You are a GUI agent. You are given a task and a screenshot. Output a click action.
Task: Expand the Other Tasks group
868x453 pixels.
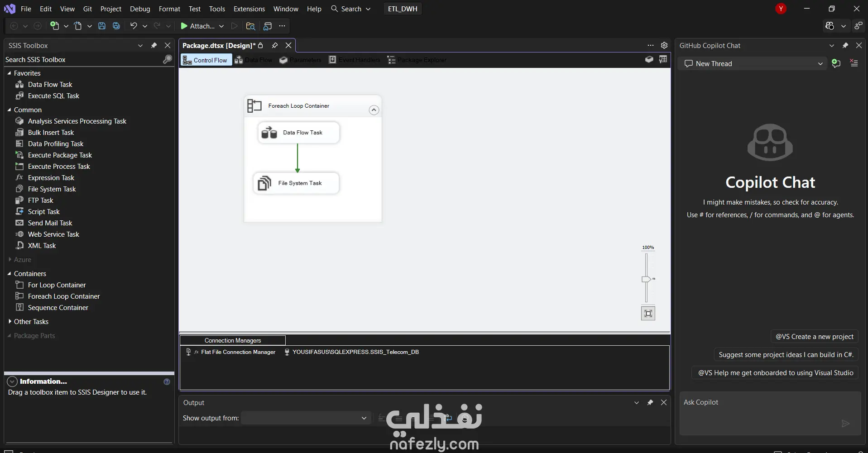tap(10, 321)
